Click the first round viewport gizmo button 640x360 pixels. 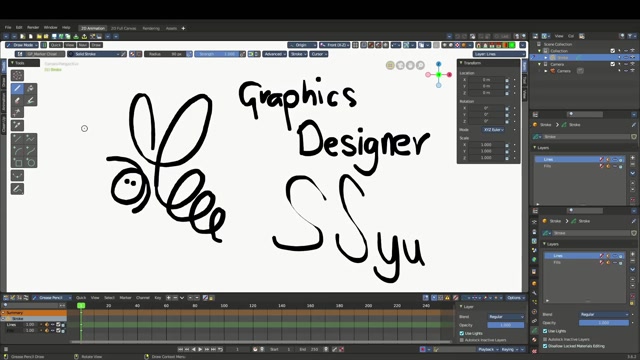pyautogui.click(x=390, y=65)
